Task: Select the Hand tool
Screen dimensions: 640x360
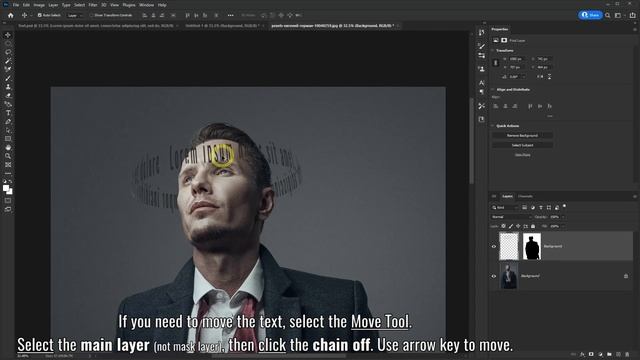Action: click(x=8, y=147)
